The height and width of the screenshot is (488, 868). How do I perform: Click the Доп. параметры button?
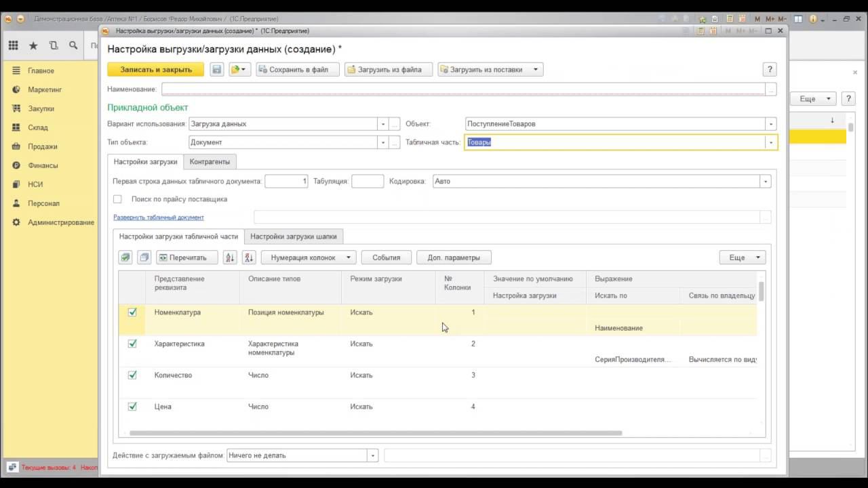point(453,258)
